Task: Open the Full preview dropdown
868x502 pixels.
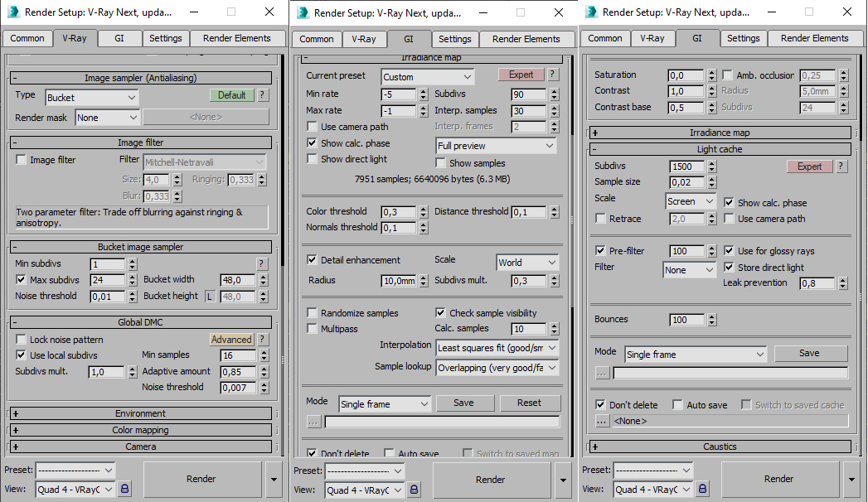Action: pos(496,146)
